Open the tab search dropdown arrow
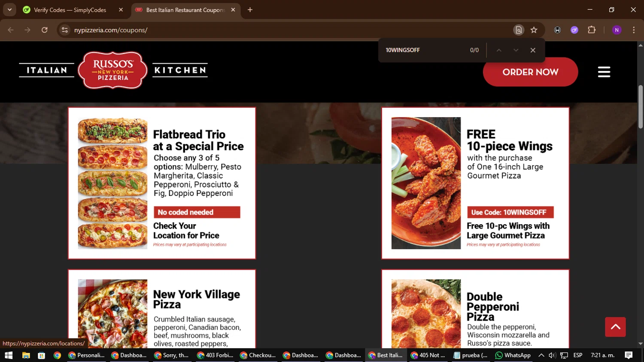Image resolution: width=644 pixels, height=362 pixels. 9,10
